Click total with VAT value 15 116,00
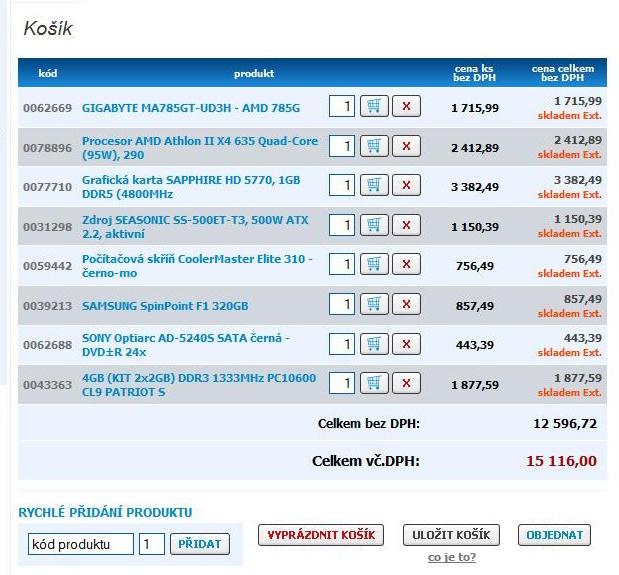 pos(561,461)
